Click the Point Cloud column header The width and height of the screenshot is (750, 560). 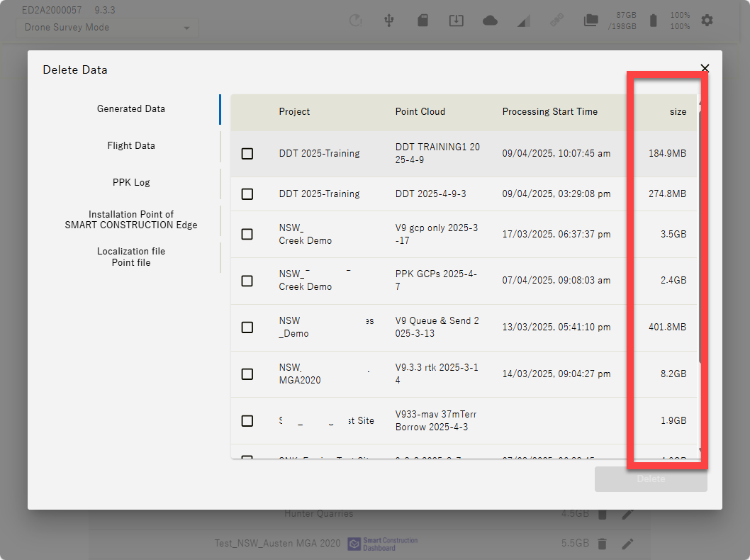click(x=420, y=112)
